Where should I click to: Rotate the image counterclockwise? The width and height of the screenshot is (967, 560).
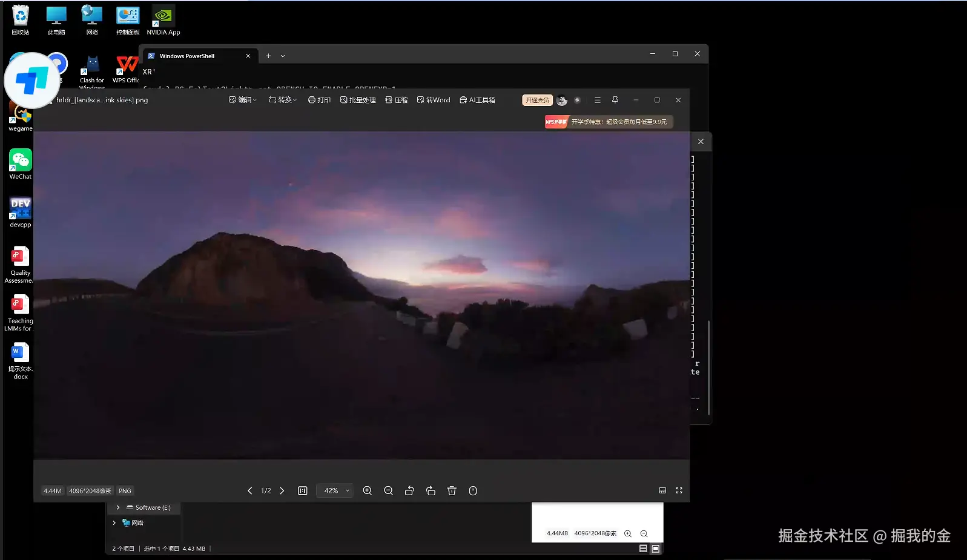tap(409, 490)
